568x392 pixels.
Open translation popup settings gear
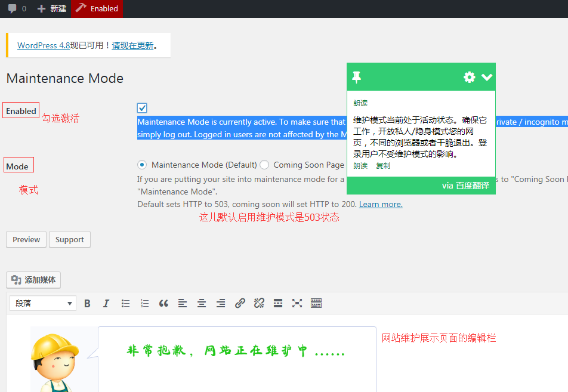coord(470,77)
